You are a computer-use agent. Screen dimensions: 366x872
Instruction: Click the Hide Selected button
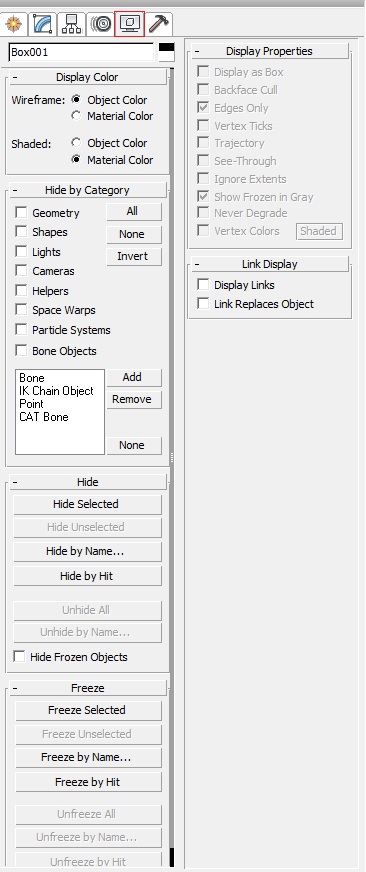[87, 504]
